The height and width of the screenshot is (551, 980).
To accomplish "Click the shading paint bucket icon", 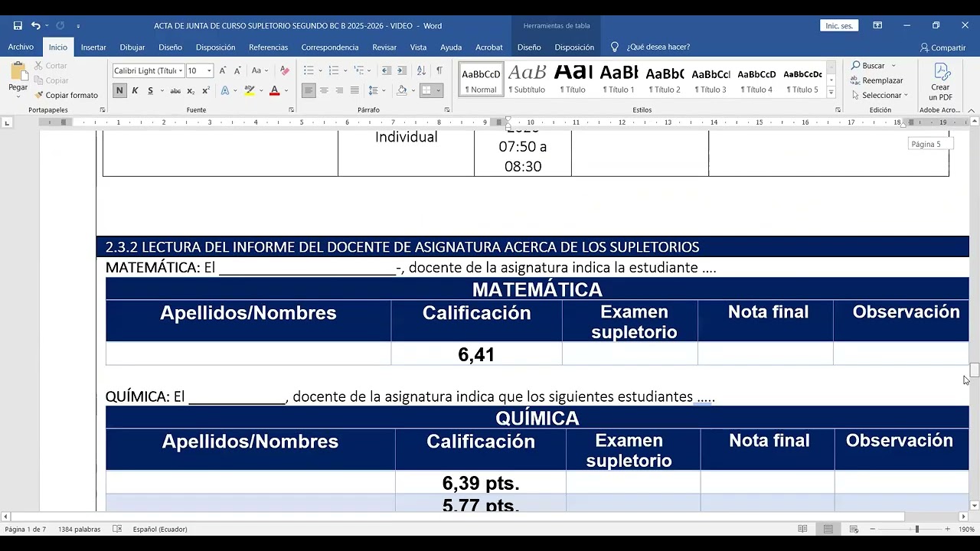I will click(x=402, y=90).
